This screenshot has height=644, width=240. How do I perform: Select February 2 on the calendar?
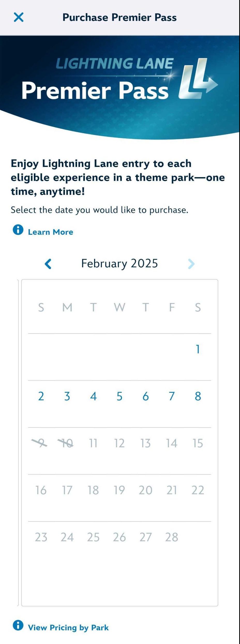click(x=41, y=396)
